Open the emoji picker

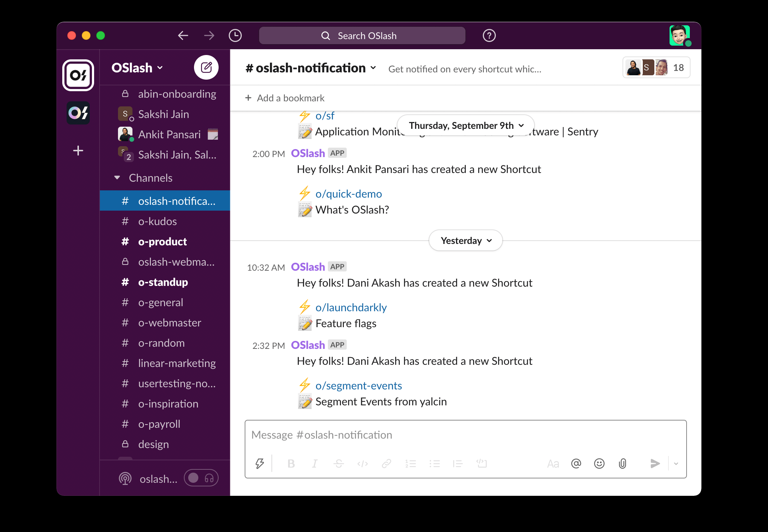coord(599,464)
